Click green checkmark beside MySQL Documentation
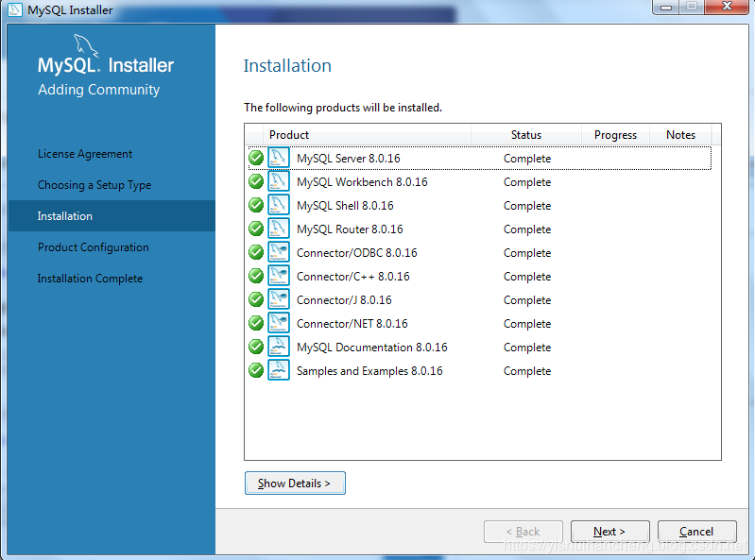Image resolution: width=755 pixels, height=560 pixels. (256, 347)
